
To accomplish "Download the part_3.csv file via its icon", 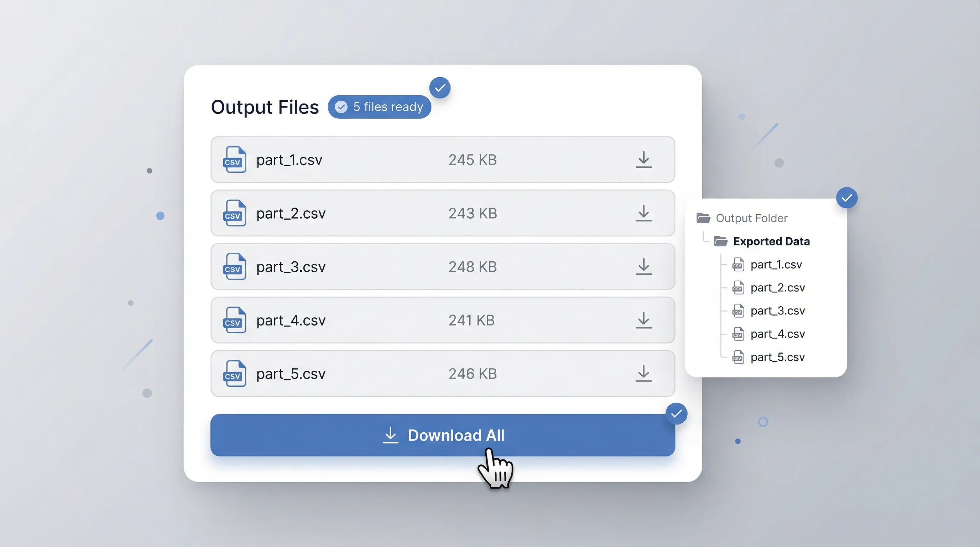I will tap(643, 267).
